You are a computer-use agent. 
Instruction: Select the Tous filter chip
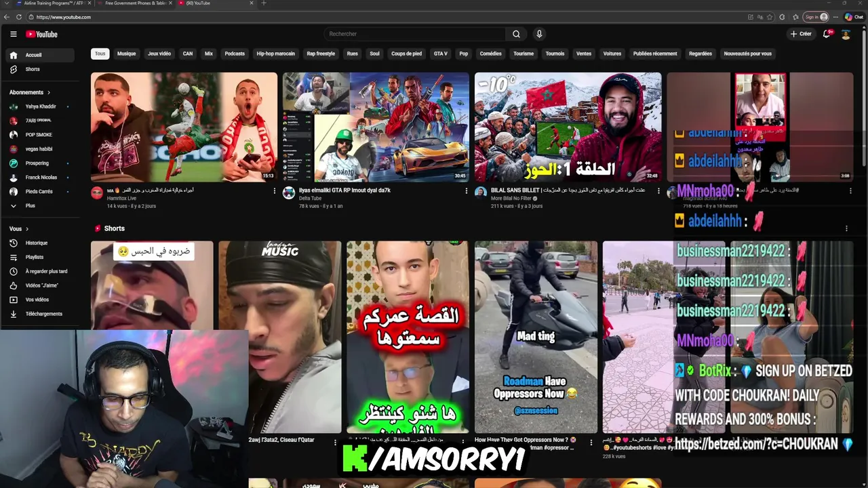pyautogui.click(x=100, y=54)
